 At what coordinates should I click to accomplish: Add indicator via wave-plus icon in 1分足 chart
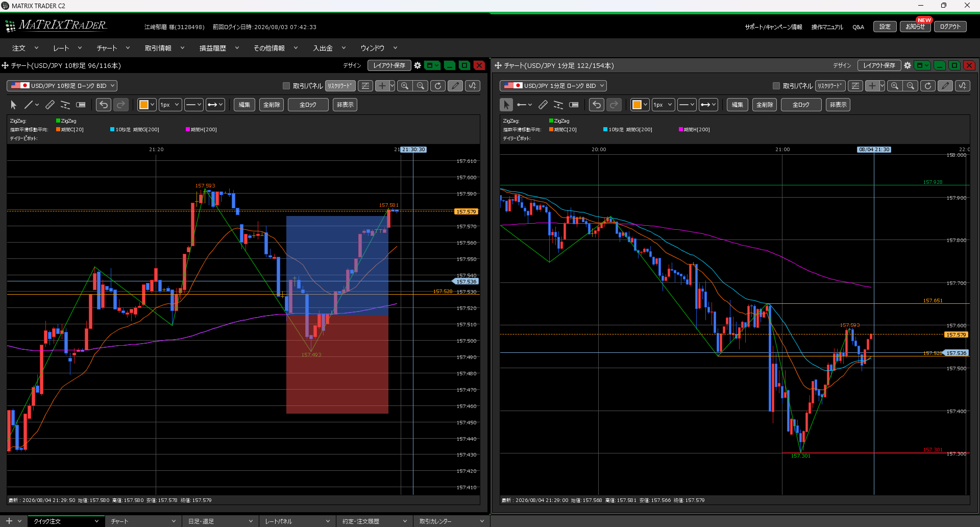point(963,86)
